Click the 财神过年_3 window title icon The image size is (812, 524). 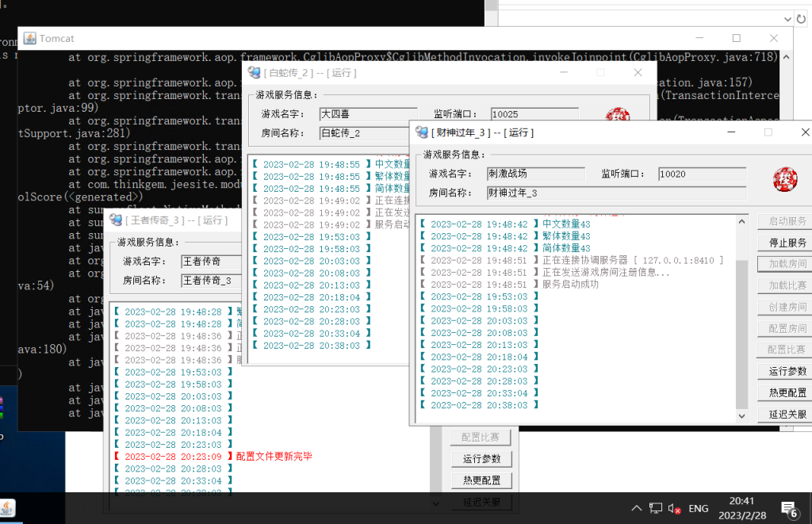pyautogui.click(x=420, y=132)
